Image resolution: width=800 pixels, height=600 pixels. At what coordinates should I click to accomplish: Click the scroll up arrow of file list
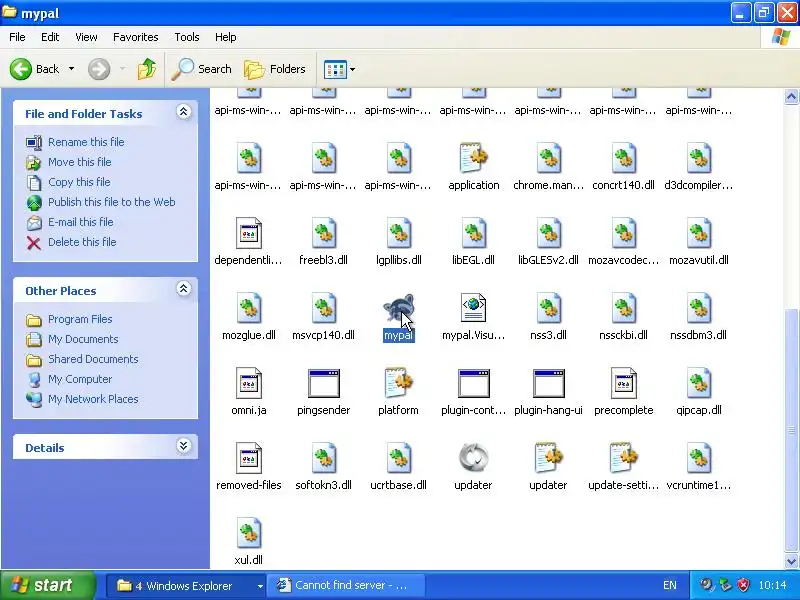point(791,96)
